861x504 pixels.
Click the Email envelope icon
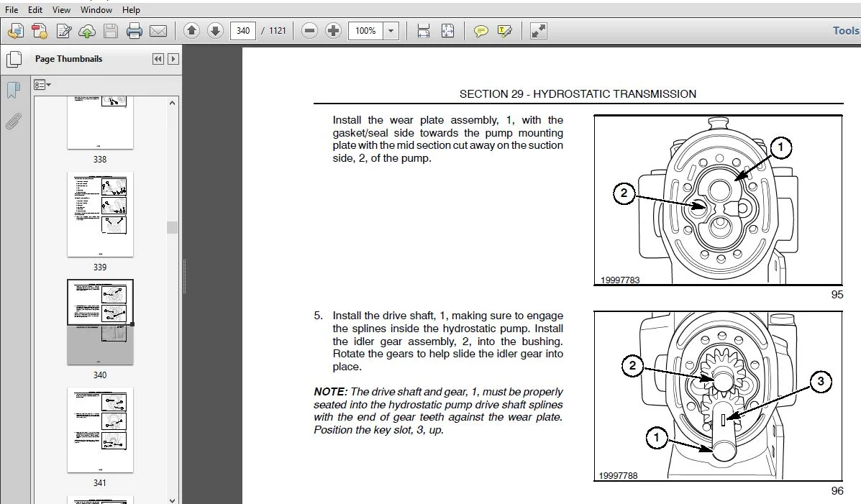(x=158, y=32)
